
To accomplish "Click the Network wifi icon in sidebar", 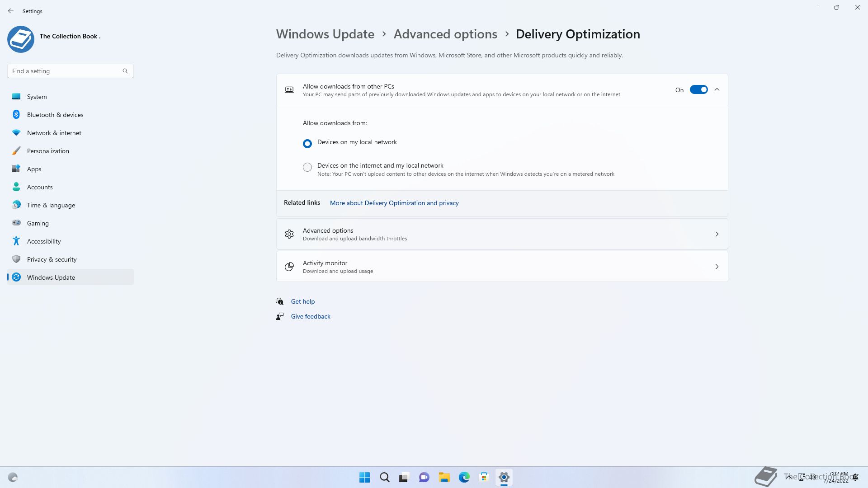I will click(16, 132).
